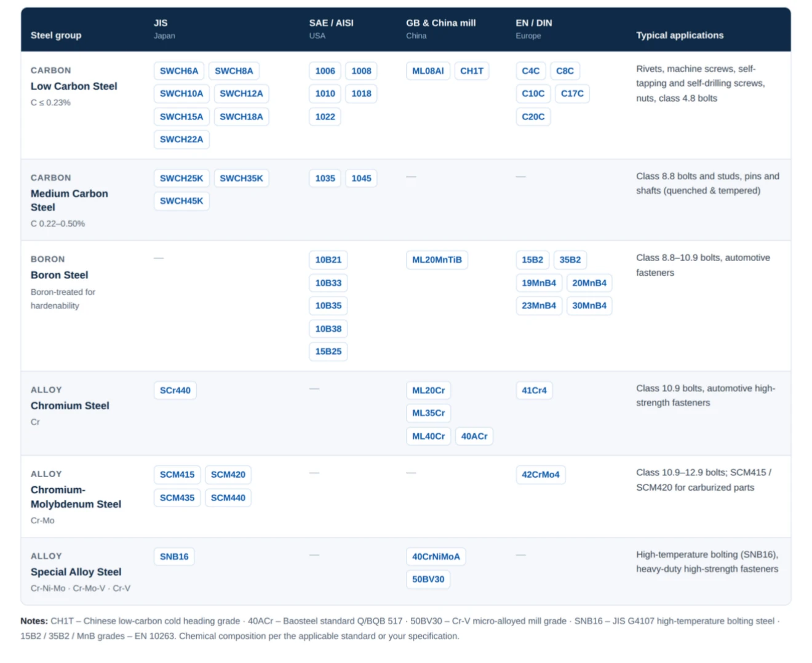812x663 pixels.
Task: Select the 1022 SAE grade
Action: (325, 117)
